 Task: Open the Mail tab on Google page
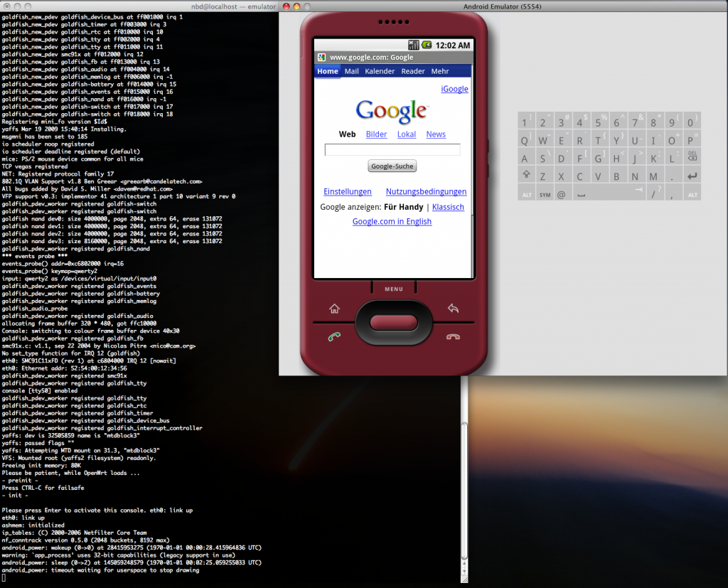click(x=351, y=71)
